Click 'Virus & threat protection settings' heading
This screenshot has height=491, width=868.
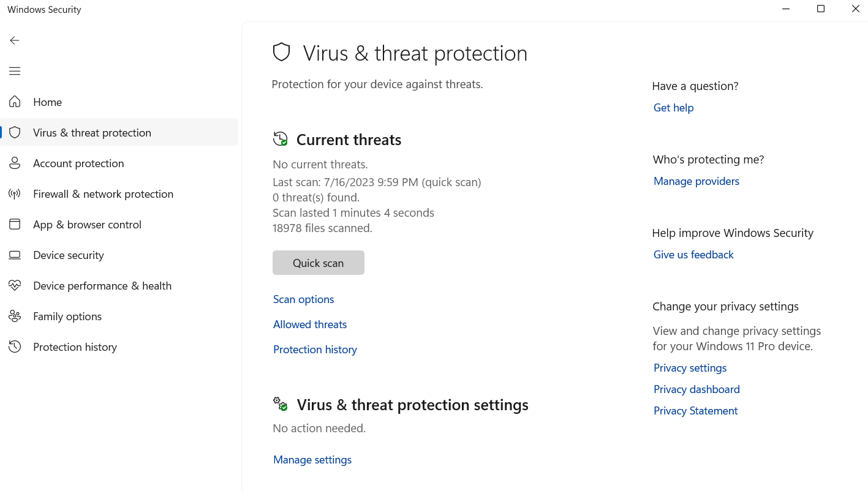point(413,405)
